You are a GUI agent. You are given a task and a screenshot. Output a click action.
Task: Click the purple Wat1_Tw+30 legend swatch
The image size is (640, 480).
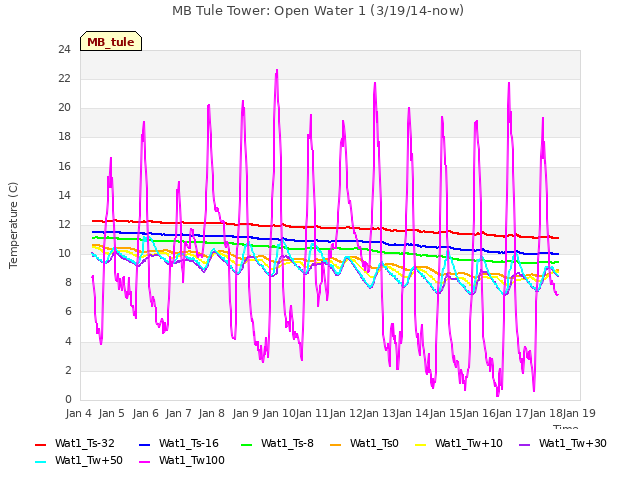(x=524, y=444)
